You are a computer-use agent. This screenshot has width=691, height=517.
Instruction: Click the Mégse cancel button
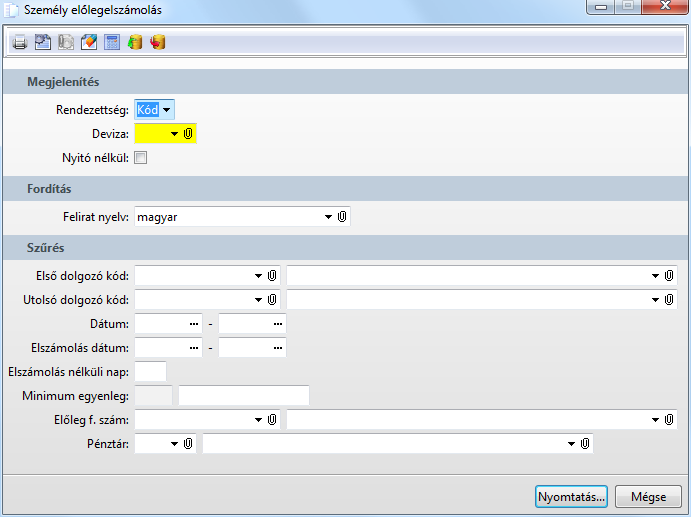[x=648, y=497]
